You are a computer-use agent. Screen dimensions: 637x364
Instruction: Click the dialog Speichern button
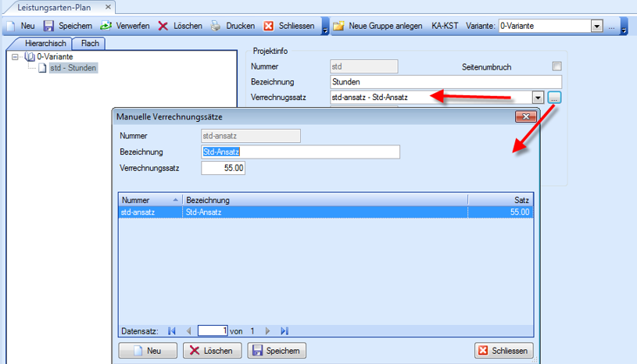click(x=277, y=351)
